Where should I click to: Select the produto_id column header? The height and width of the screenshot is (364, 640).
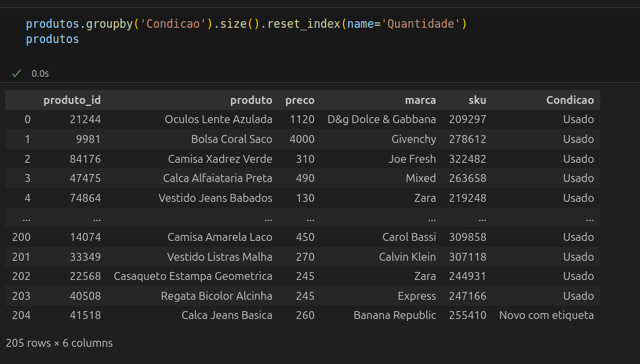pos(72,100)
